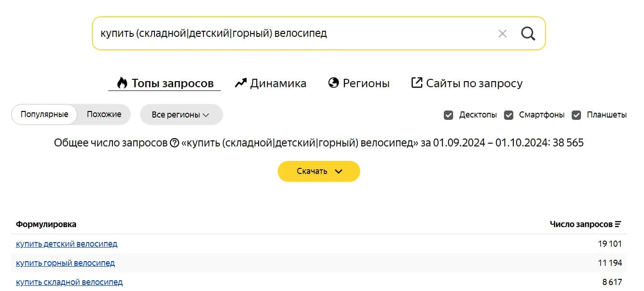Click the trend arrow icon beside Динамика

(241, 83)
